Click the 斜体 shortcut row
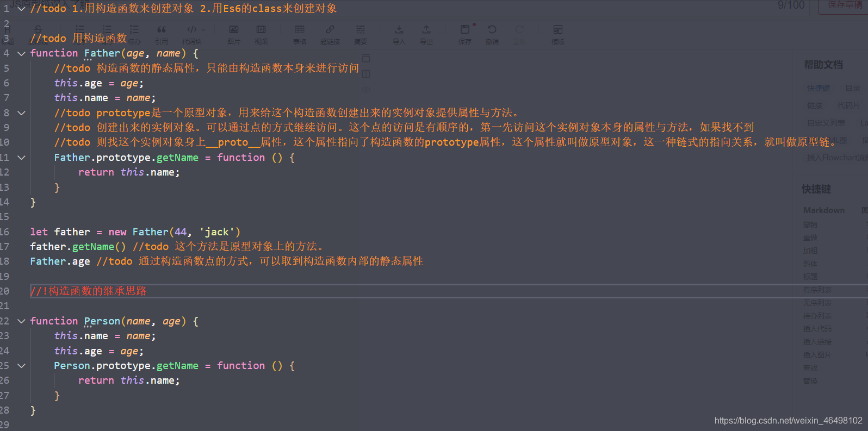Viewport: 868px width, 431px height. 810,264
